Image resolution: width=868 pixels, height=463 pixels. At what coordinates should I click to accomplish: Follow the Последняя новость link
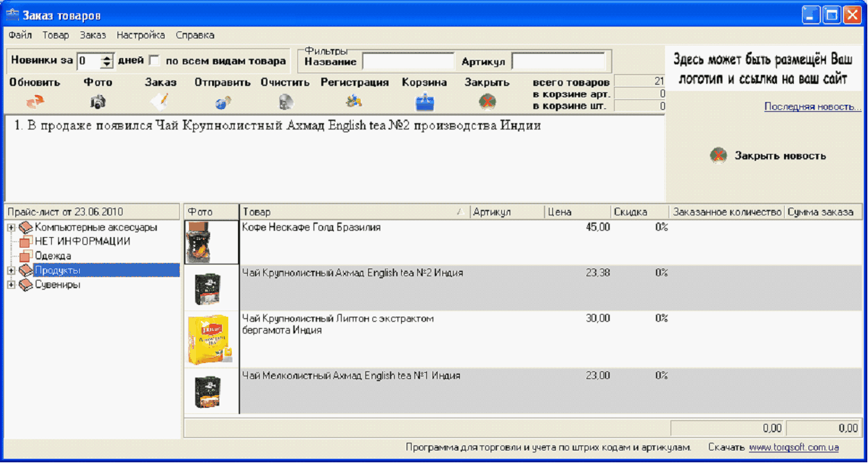pos(812,106)
